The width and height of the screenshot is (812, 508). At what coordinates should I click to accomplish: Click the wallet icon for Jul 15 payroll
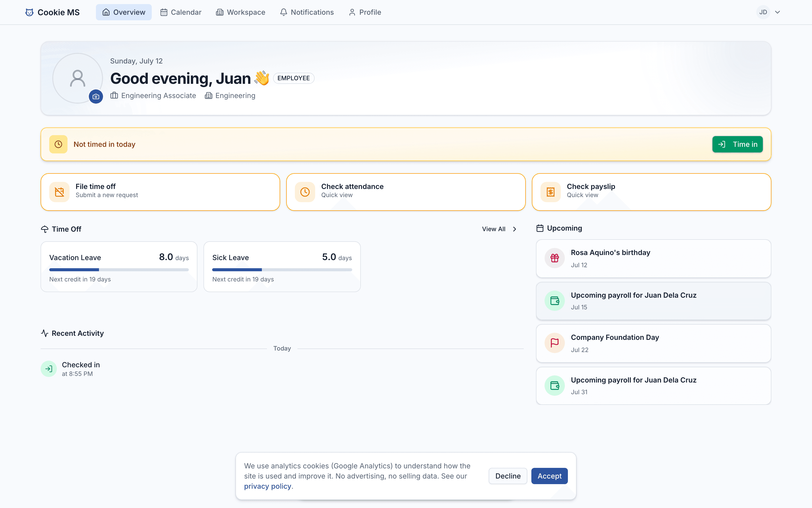(555, 301)
